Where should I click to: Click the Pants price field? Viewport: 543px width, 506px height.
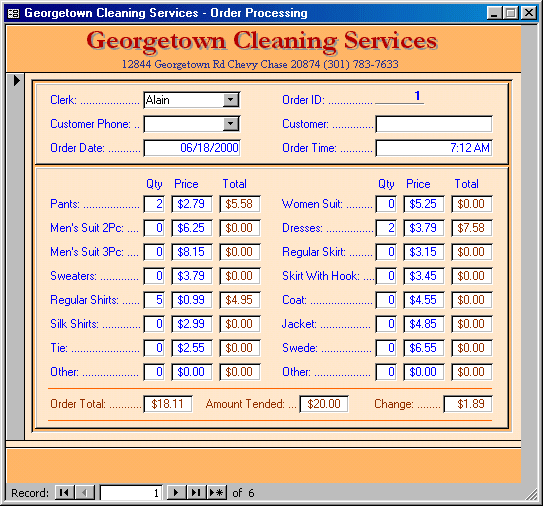pos(192,204)
